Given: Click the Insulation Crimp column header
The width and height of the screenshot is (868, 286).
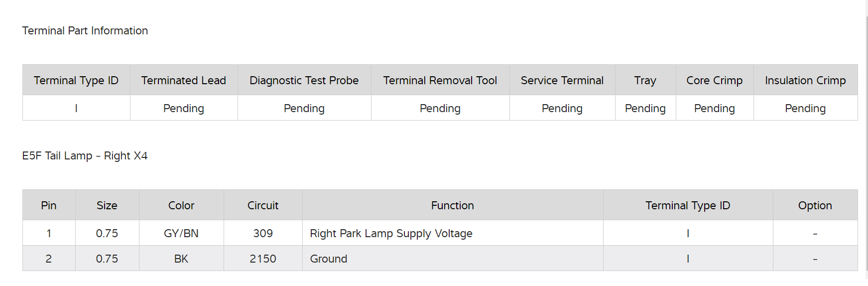Looking at the screenshot, I should coord(805,80).
